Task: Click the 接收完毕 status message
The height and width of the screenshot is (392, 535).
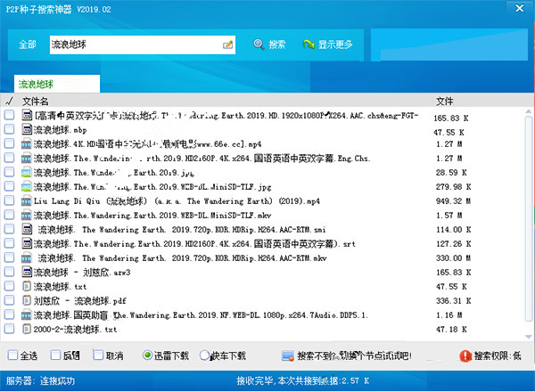Action: pyautogui.click(x=303, y=380)
